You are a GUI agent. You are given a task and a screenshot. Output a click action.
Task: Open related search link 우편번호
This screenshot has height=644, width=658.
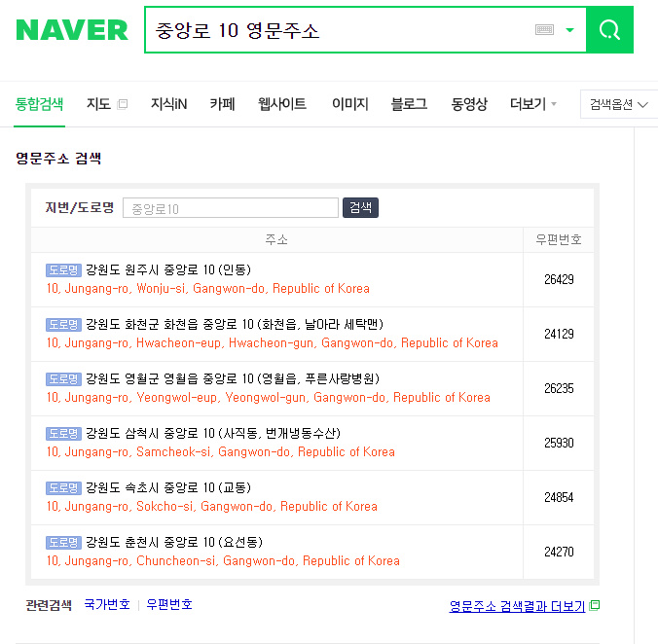click(169, 604)
